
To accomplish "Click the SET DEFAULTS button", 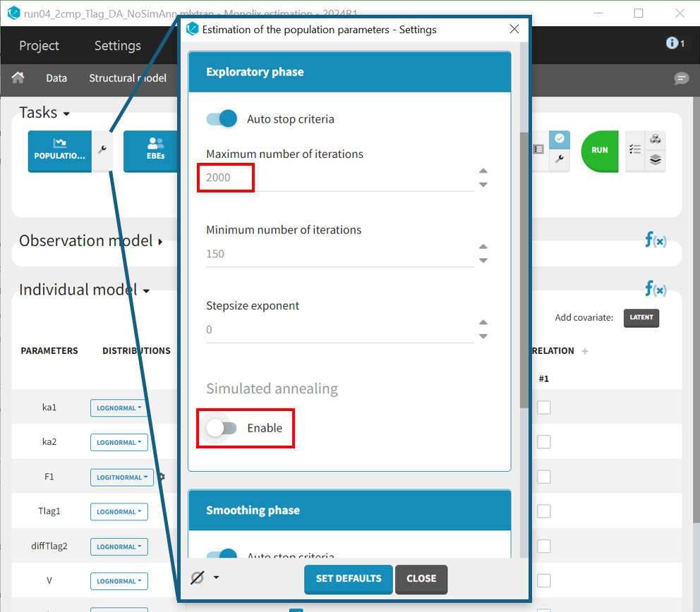I will click(349, 578).
